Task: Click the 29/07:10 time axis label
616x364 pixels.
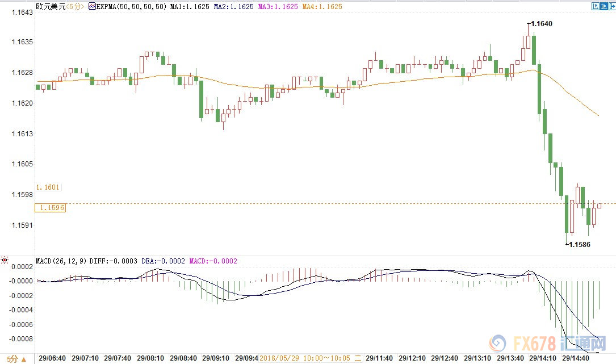Action: click(85, 358)
